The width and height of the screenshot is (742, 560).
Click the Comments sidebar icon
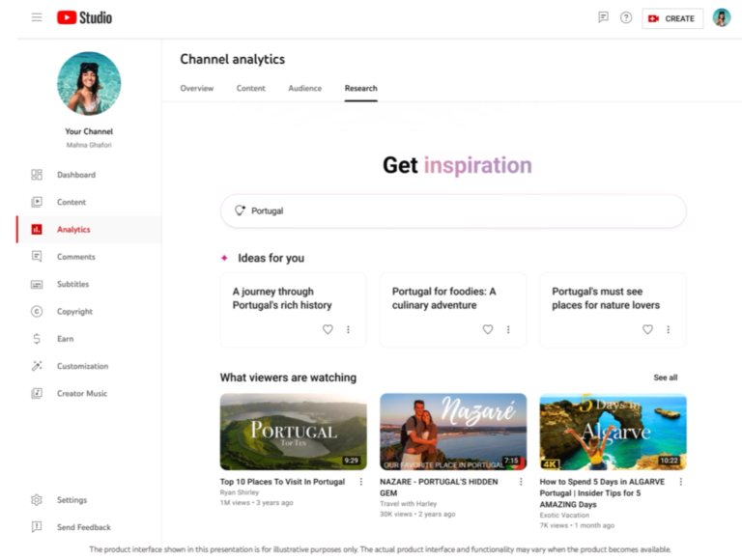tap(37, 257)
